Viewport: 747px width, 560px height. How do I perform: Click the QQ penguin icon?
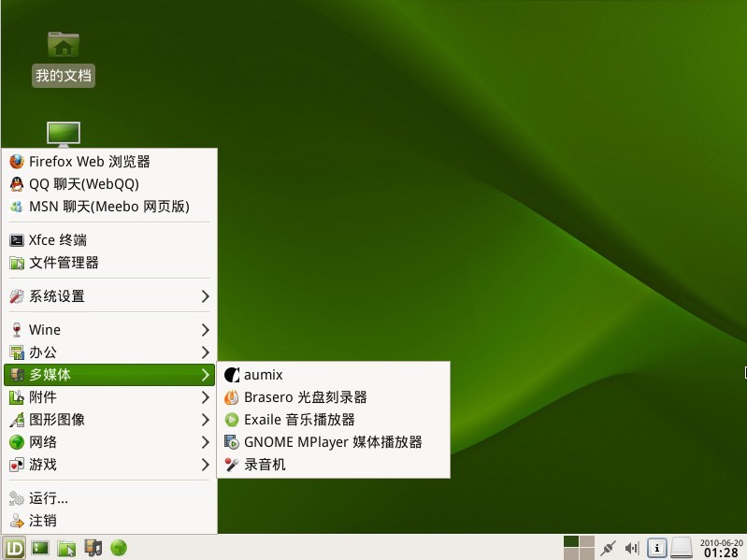click(x=17, y=184)
